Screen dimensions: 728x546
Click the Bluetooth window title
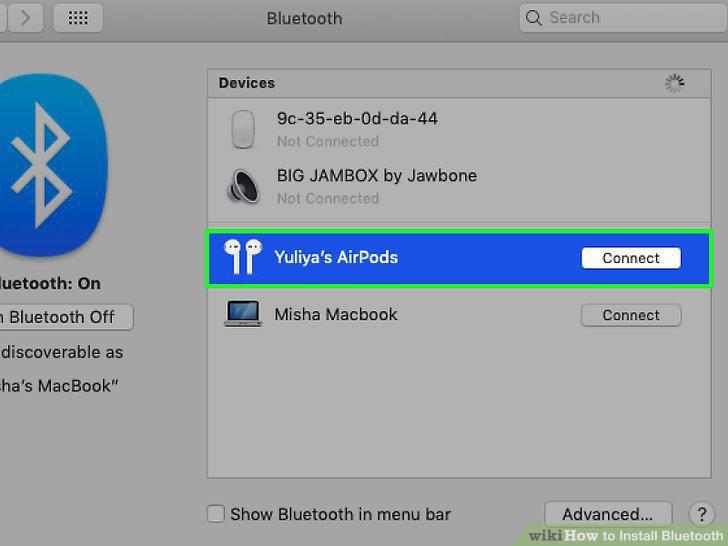click(x=304, y=19)
